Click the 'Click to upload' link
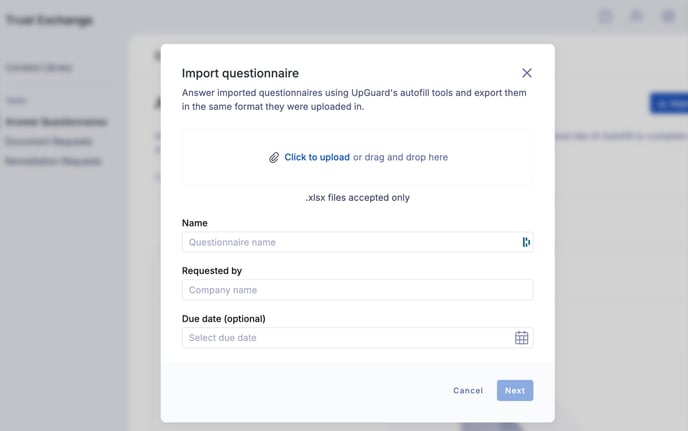This screenshot has width=688, height=431. pyautogui.click(x=317, y=157)
